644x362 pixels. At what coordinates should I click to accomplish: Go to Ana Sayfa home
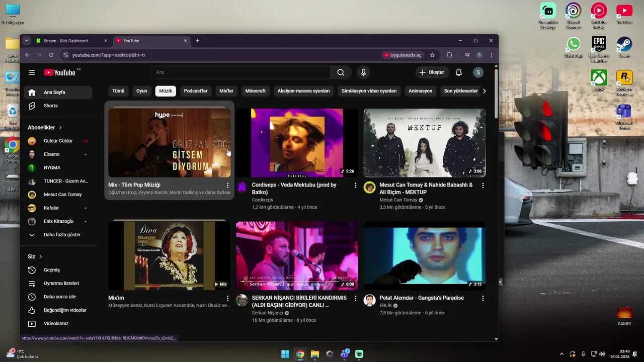[x=57, y=93]
